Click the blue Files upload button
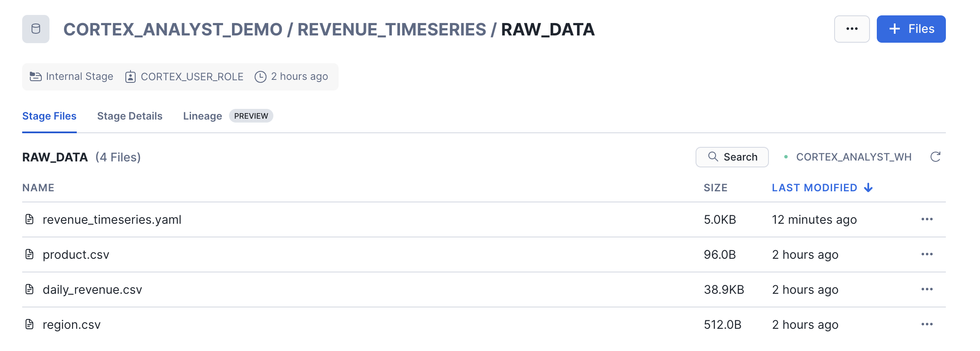Image resolution: width=980 pixels, height=351 pixels. [x=911, y=29]
